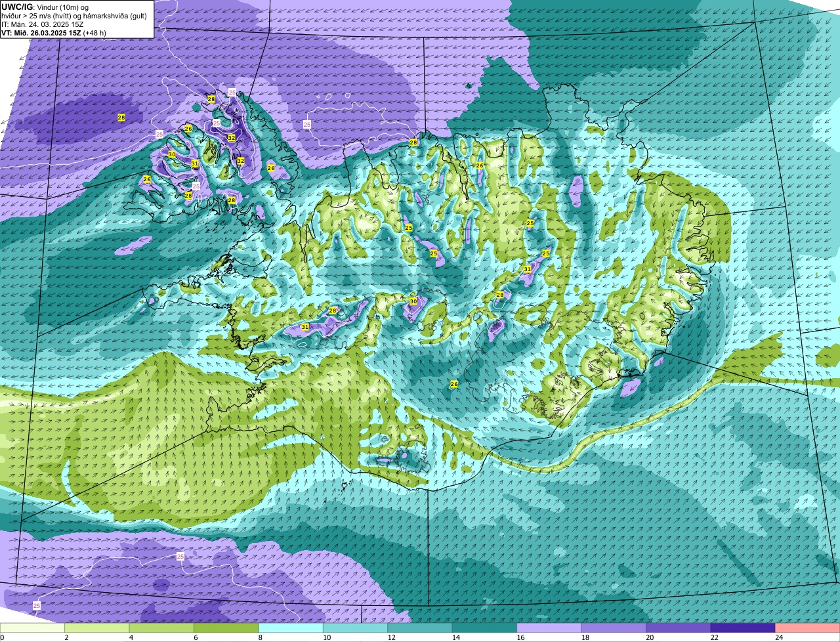This screenshot has width=840, height=642.
Task: Click the 6–8 m/s olive green legend swatch
Action: [x=226, y=628]
